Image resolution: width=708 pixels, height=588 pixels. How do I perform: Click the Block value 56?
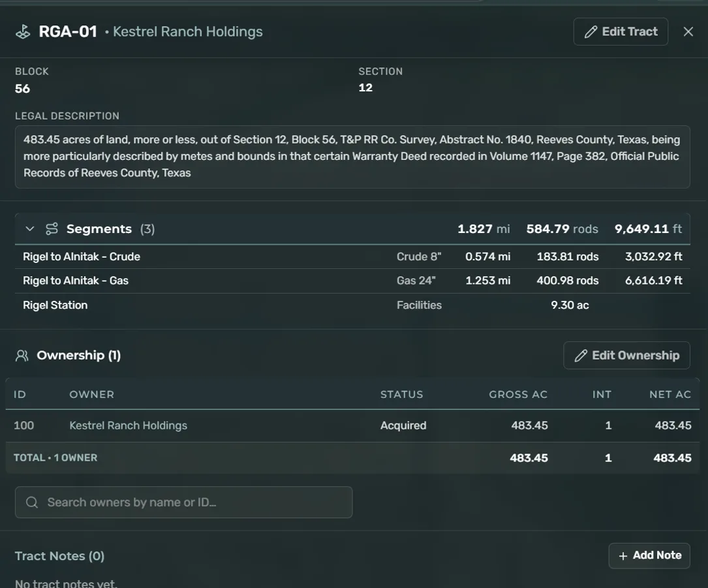[x=23, y=89]
